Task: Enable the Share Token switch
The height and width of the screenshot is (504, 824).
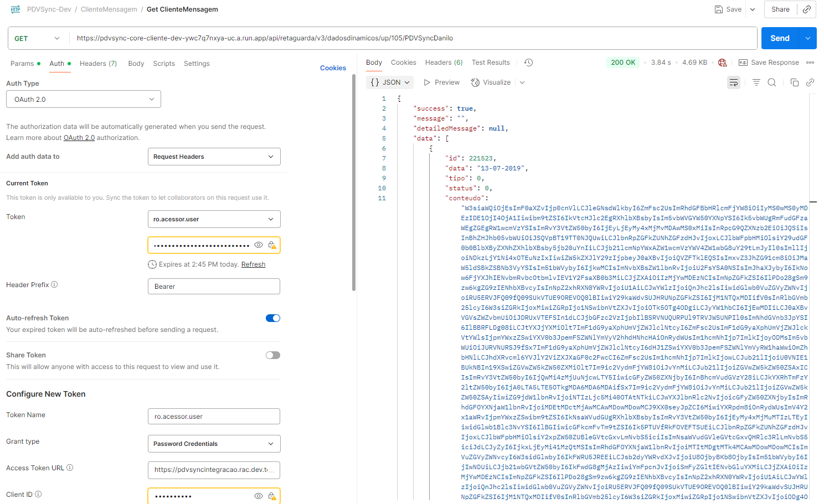Action: coord(273,355)
